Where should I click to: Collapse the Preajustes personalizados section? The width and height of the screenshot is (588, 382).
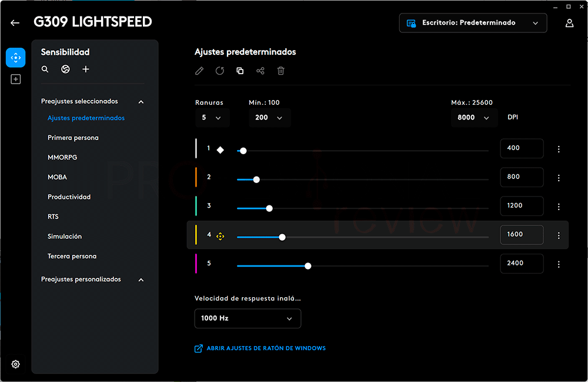pyautogui.click(x=141, y=280)
